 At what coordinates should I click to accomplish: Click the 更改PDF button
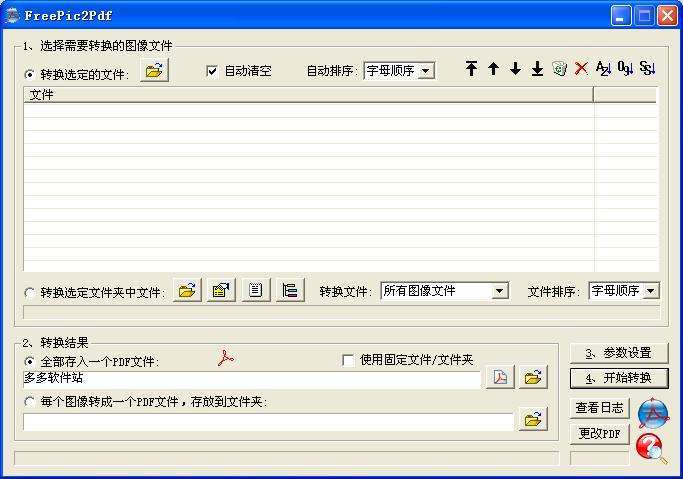599,434
